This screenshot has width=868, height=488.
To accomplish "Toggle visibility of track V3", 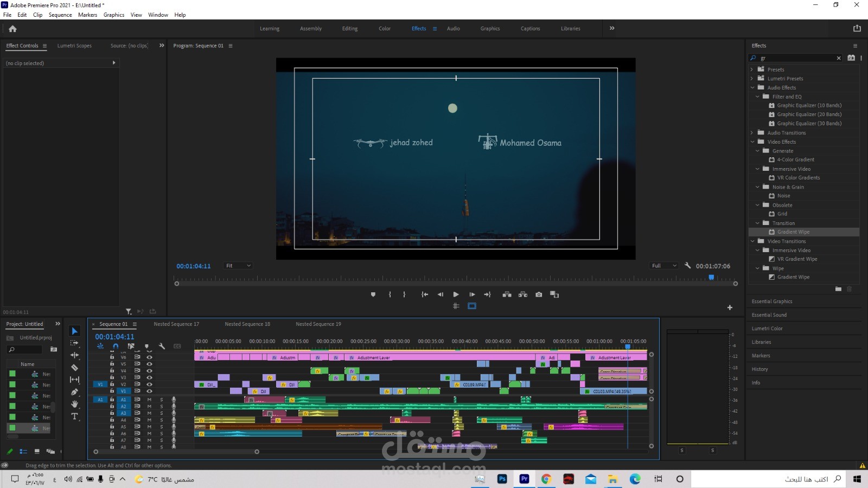I will pyautogui.click(x=149, y=377).
